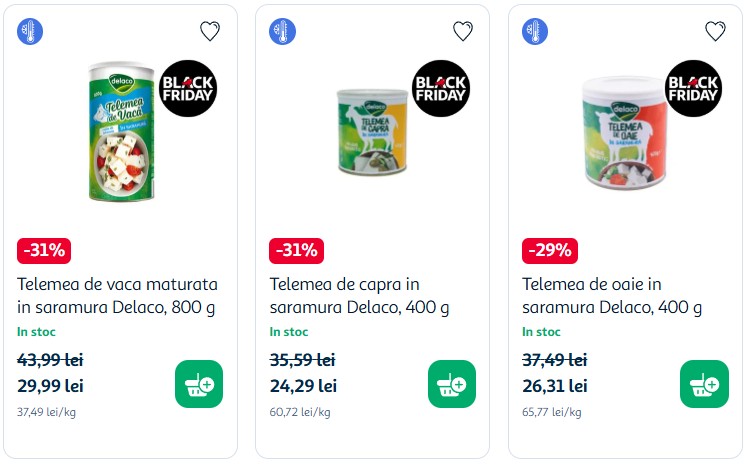
Task: Click the 29,99 lei price
Action: (51, 385)
